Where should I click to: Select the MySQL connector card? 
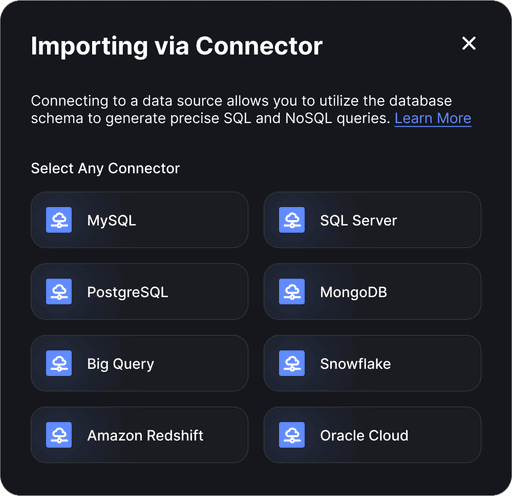[x=139, y=220]
